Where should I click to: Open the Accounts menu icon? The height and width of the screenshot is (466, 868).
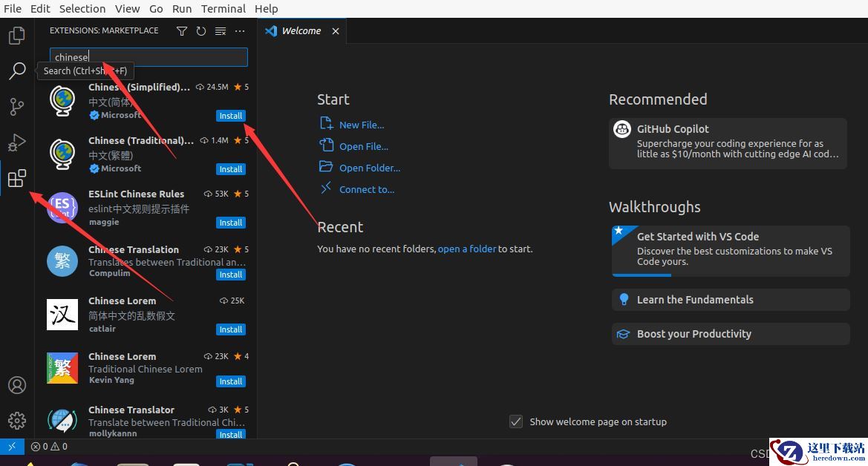16,384
